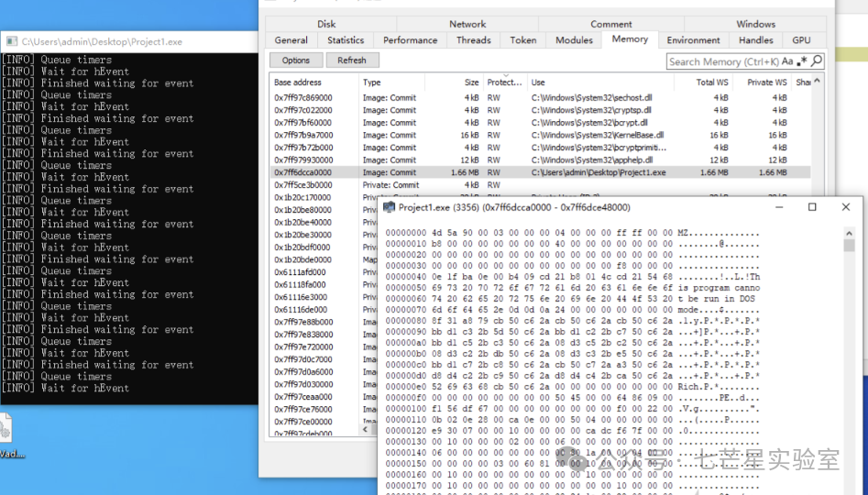Switch to the Token tab
The width and height of the screenshot is (868, 495).
click(x=523, y=39)
